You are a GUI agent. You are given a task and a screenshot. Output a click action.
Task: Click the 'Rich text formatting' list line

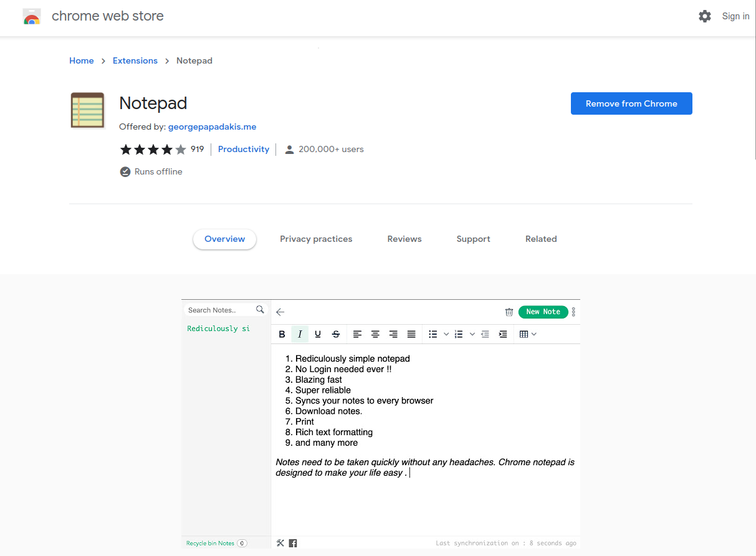coord(334,433)
